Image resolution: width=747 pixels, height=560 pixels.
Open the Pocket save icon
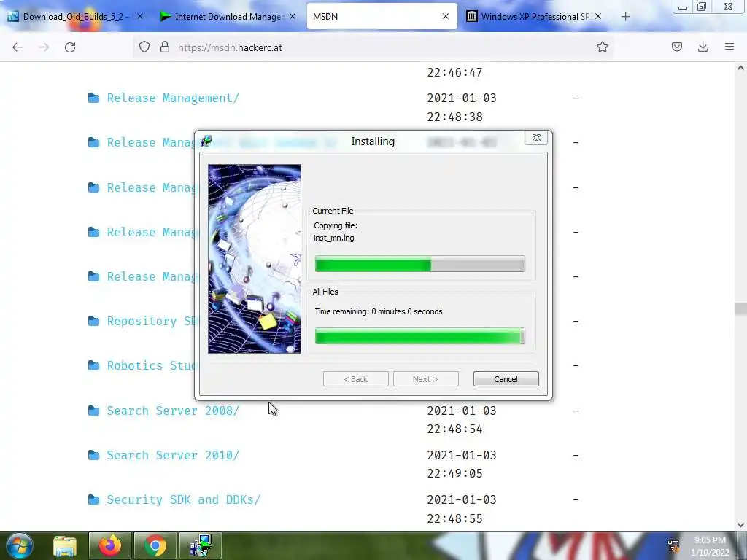(x=676, y=47)
